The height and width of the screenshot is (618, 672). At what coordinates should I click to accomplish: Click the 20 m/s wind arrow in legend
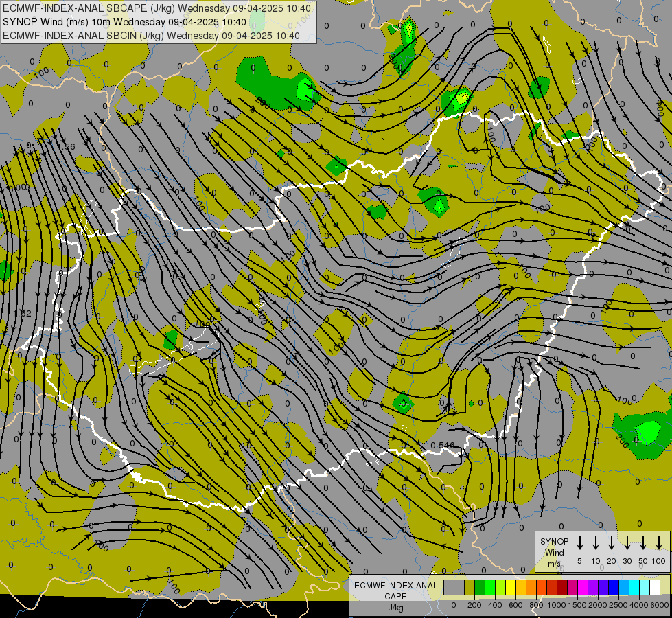tap(611, 542)
